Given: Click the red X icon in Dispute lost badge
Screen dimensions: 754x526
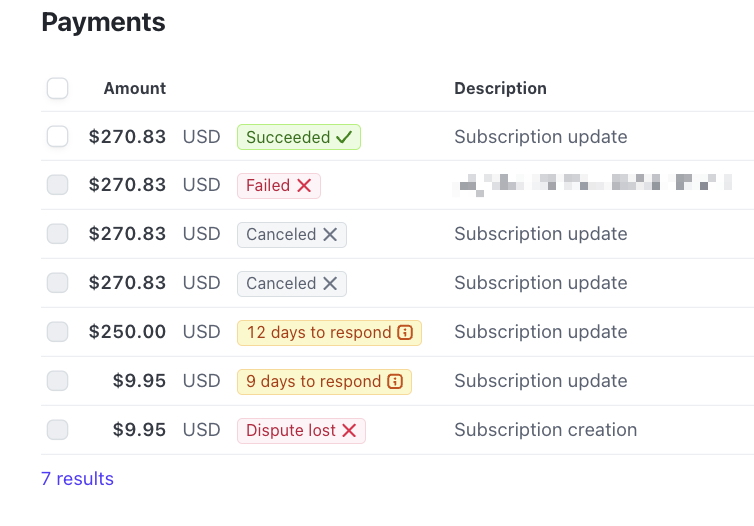Looking at the screenshot, I should pos(349,430).
